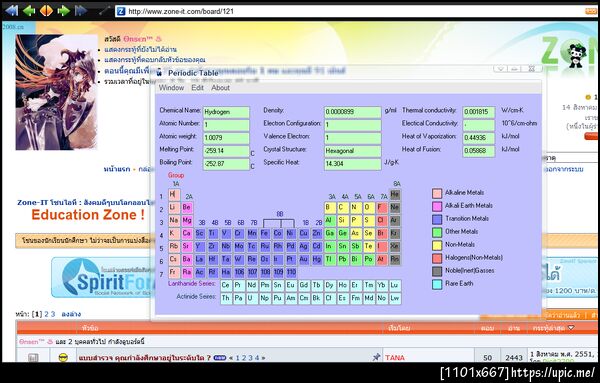Click the Density field 0.0000899
600x383 pixels.
tap(352, 112)
